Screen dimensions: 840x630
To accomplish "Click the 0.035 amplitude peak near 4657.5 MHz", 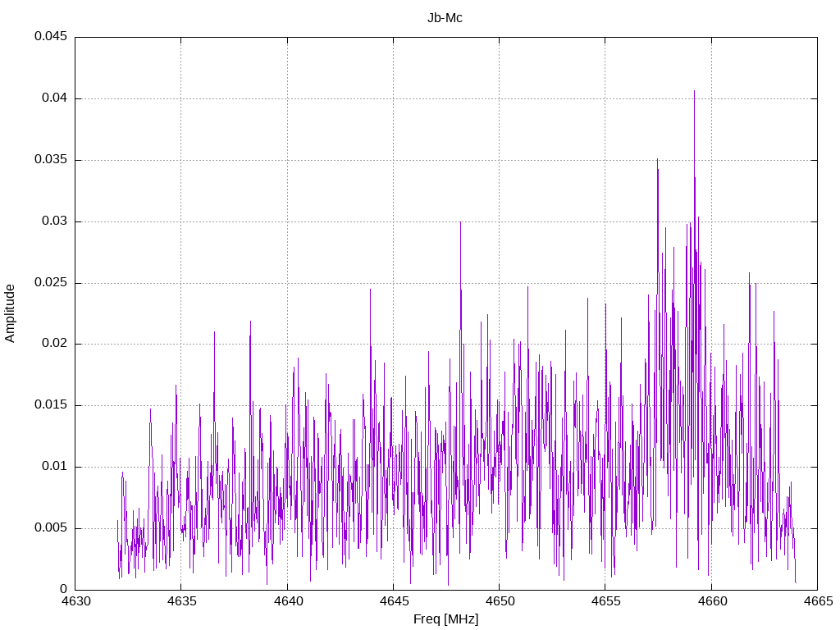I will pyautogui.click(x=657, y=159).
